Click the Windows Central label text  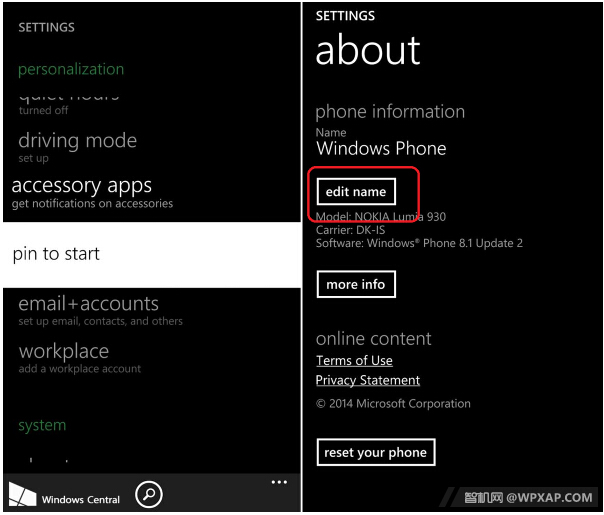click(x=81, y=500)
